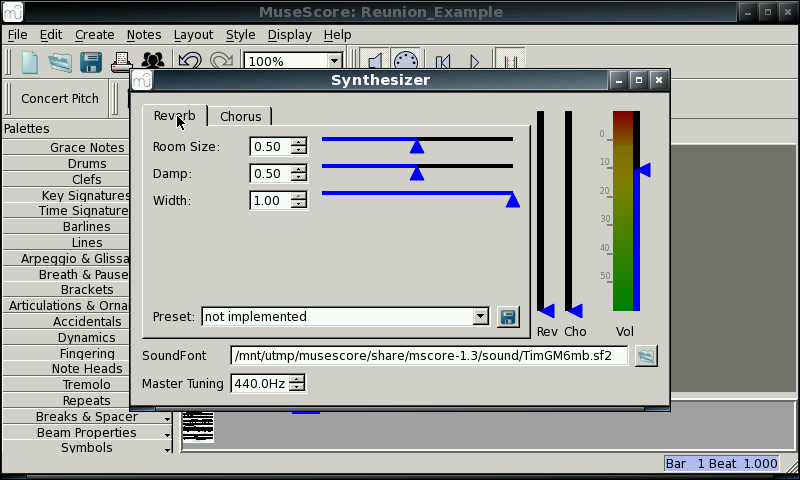This screenshot has height=480, width=800.
Task: Click the Room Size slider handle
Action: click(417, 146)
